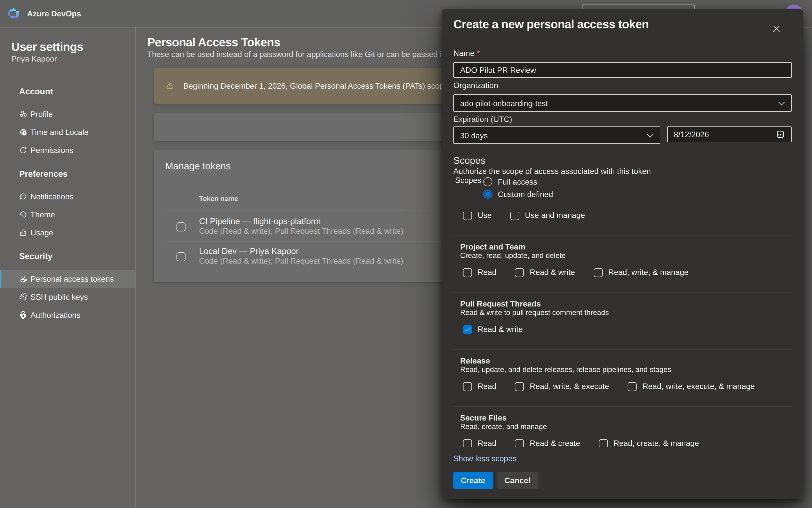
Task: Select the Local Dev token row checkbox
Action: point(181,257)
